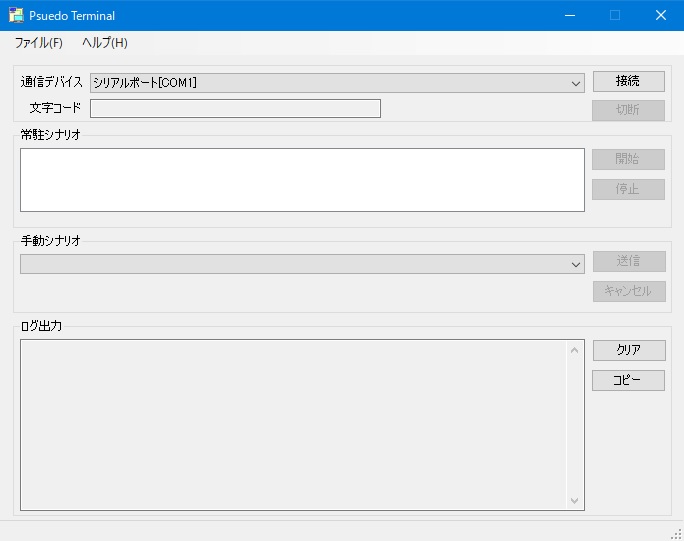Click the log output scrollbar up arrow
This screenshot has width=684, height=541.
[575, 350]
